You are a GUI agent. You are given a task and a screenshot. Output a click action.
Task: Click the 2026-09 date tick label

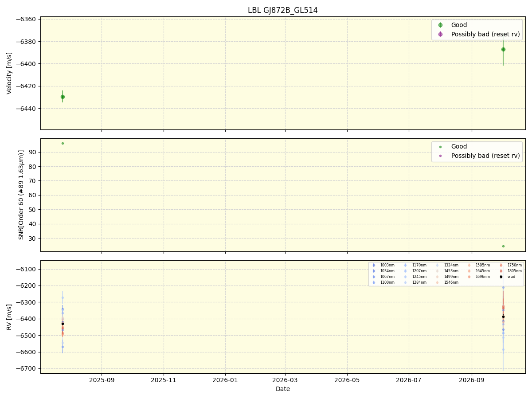[x=472, y=380]
